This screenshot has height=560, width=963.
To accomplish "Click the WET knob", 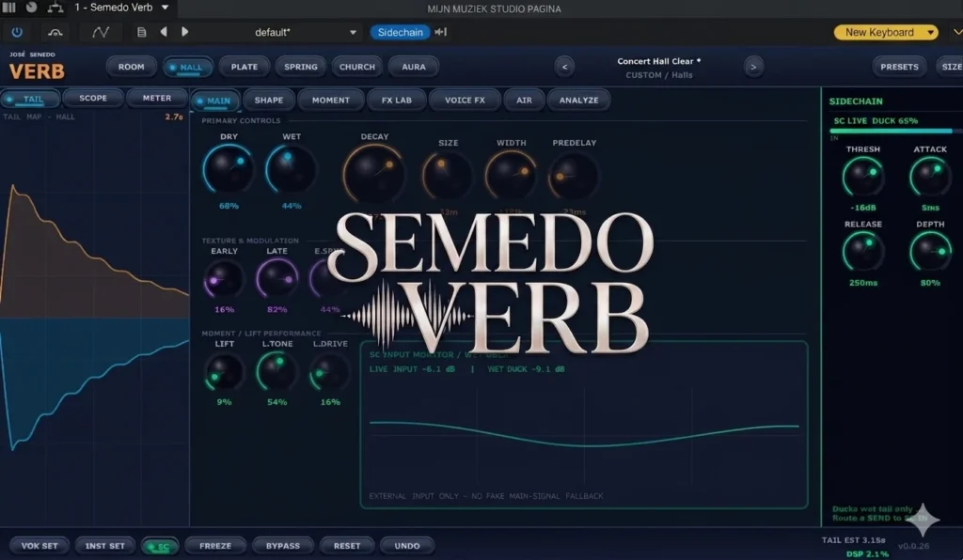I will [x=292, y=170].
